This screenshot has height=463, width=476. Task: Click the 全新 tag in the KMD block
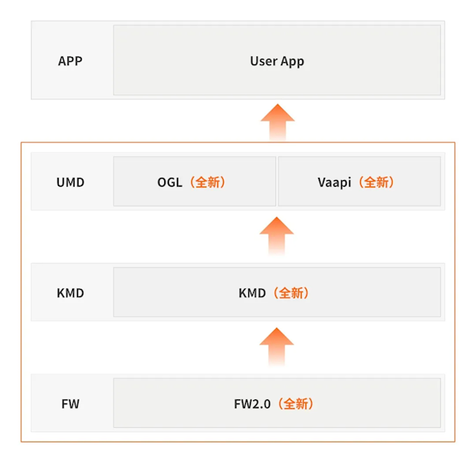click(291, 293)
